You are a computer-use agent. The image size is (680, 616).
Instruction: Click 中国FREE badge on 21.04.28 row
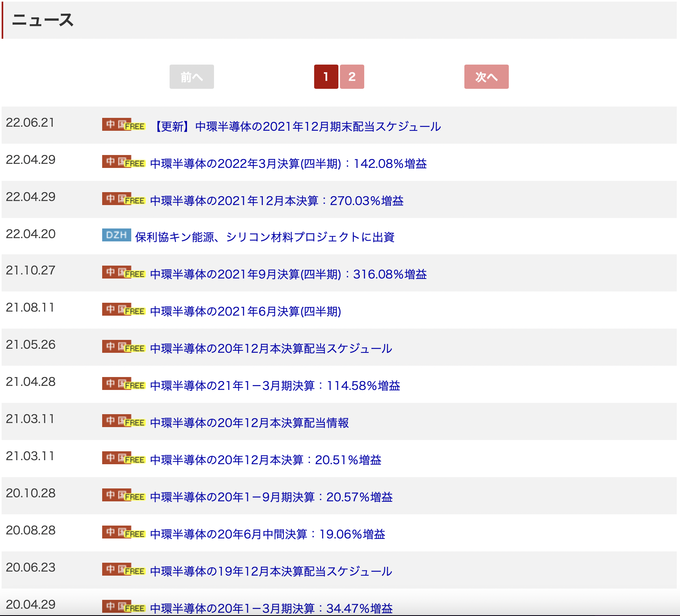click(124, 383)
